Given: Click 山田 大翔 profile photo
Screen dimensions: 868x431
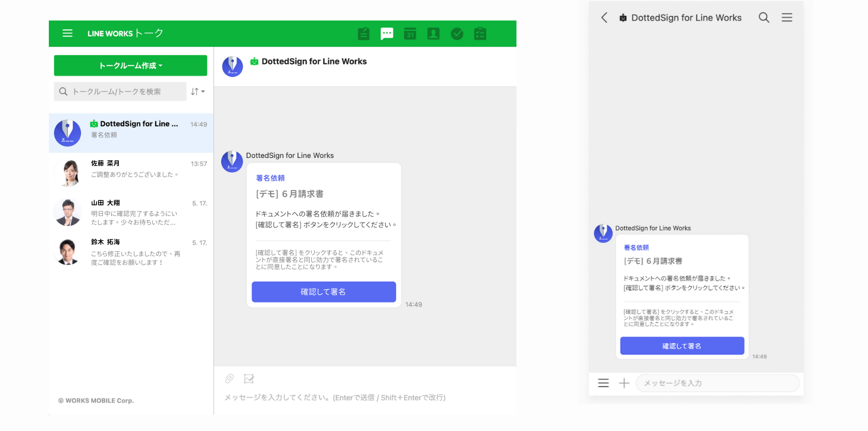Looking at the screenshot, I should [68, 212].
